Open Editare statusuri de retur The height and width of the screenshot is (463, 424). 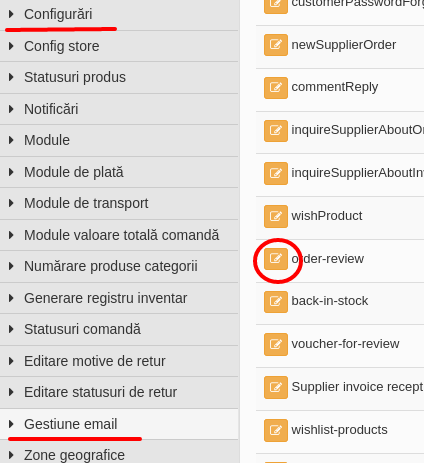tap(100, 392)
